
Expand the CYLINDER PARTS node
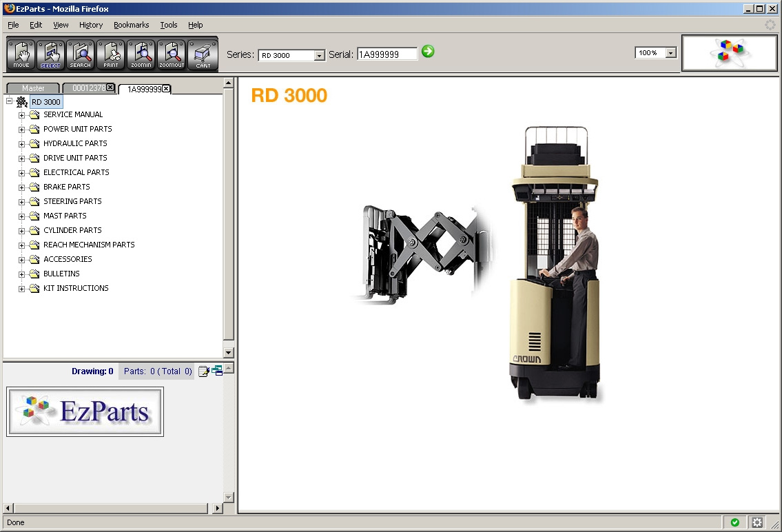[x=21, y=231]
